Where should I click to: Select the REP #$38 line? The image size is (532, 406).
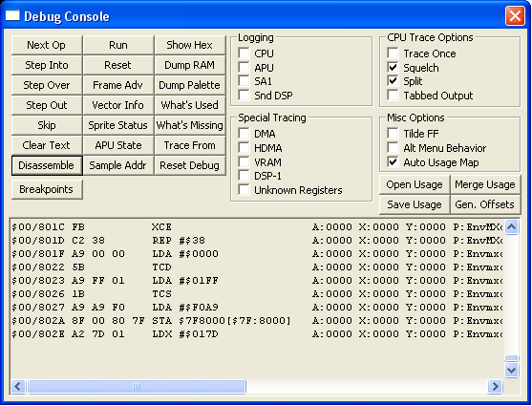[257, 241]
